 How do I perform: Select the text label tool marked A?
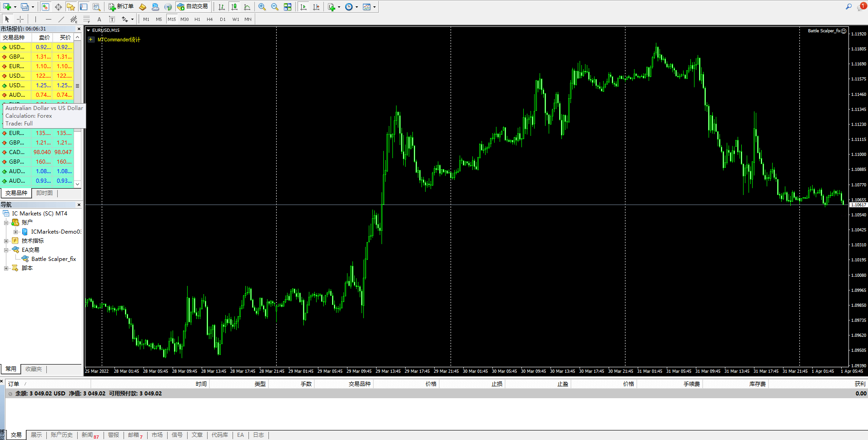pyautogui.click(x=99, y=19)
